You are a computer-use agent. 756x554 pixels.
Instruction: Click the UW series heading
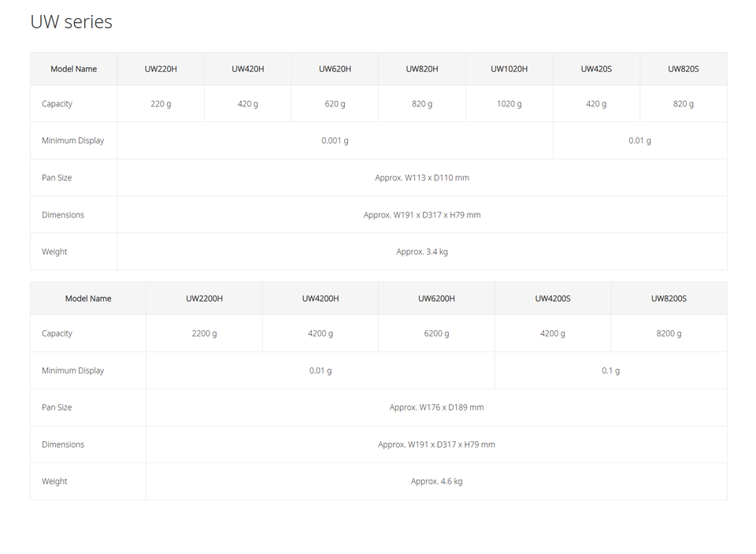(72, 22)
